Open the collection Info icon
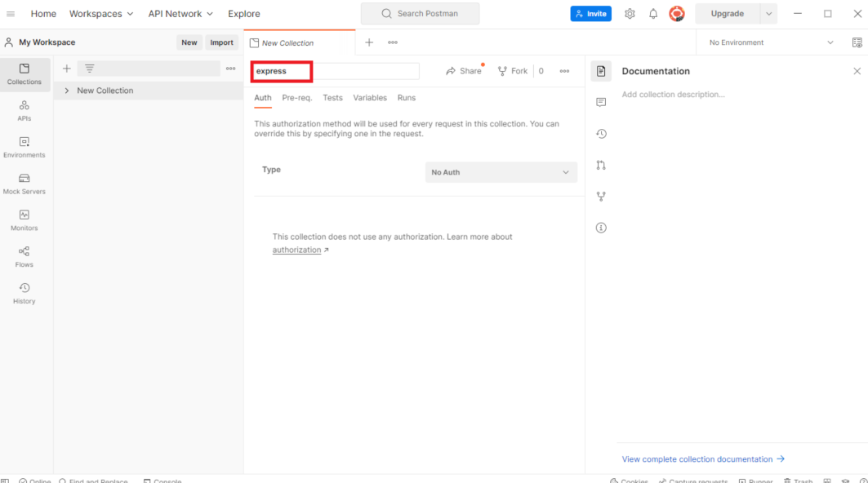Screen dimensions: 868x483 click(x=601, y=228)
